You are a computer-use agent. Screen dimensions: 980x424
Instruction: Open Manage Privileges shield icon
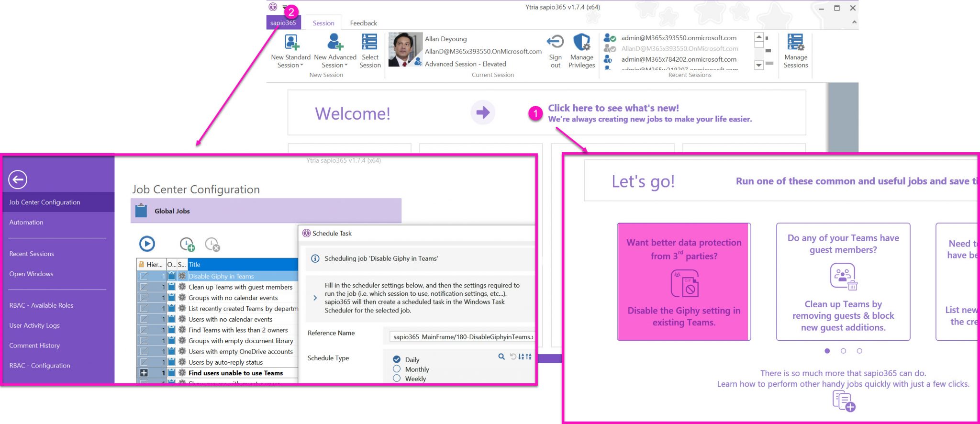click(x=581, y=43)
